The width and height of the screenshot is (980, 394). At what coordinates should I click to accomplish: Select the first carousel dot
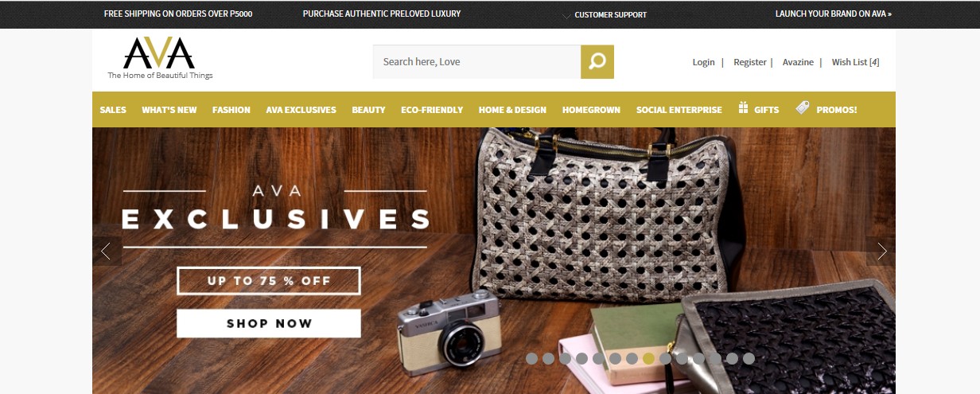[531, 358]
